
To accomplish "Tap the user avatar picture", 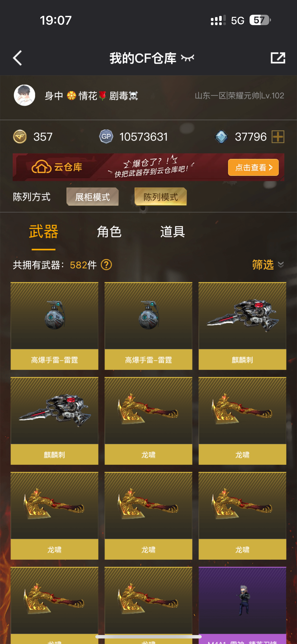I will (24, 95).
